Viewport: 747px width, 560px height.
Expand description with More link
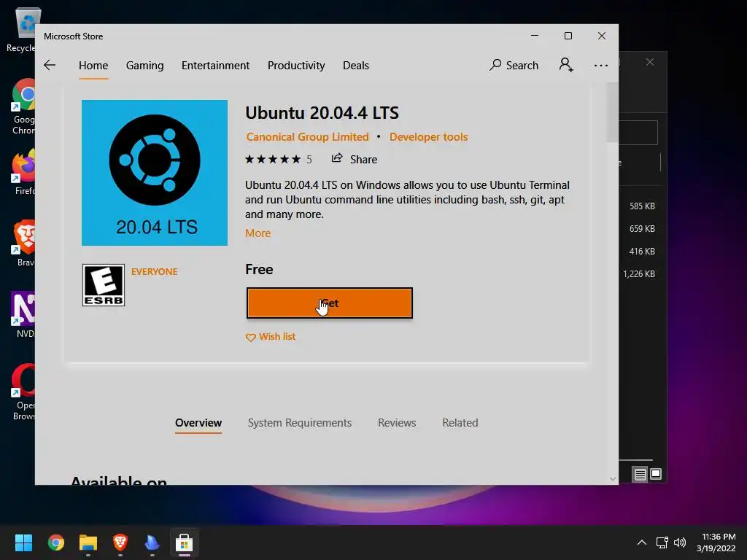click(x=258, y=233)
